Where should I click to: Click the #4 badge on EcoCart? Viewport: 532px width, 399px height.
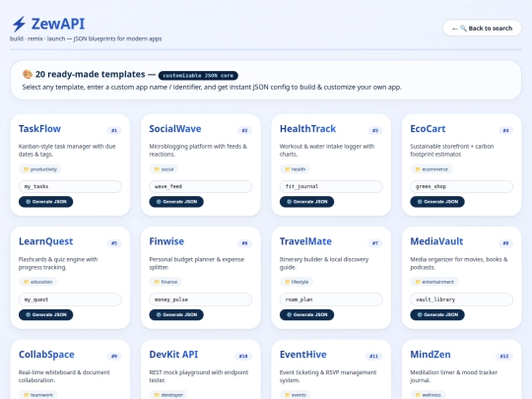(505, 130)
